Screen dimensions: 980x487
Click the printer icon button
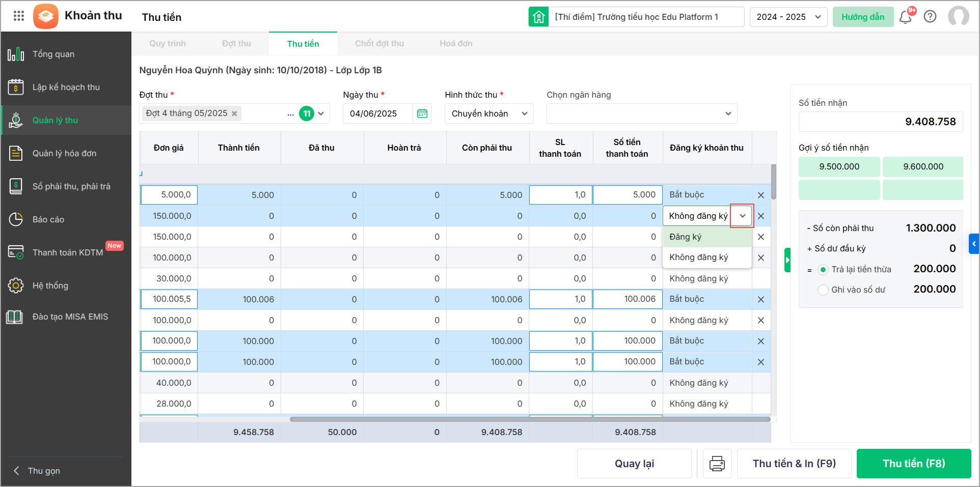[x=717, y=464]
